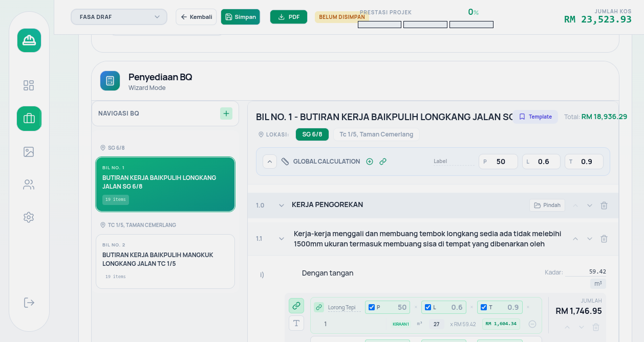Toggle the large green link button
Screen dimensions: 644x342
(x=296, y=306)
